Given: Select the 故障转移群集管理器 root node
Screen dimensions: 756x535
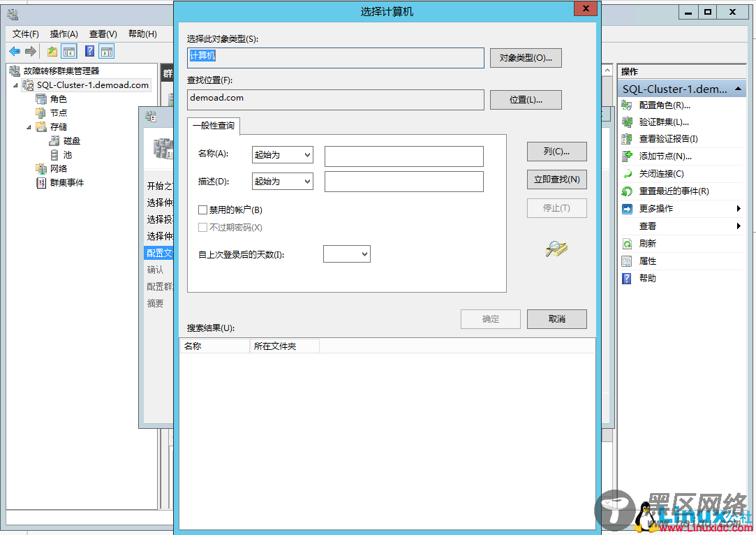Looking at the screenshot, I should (x=61, y=71).
